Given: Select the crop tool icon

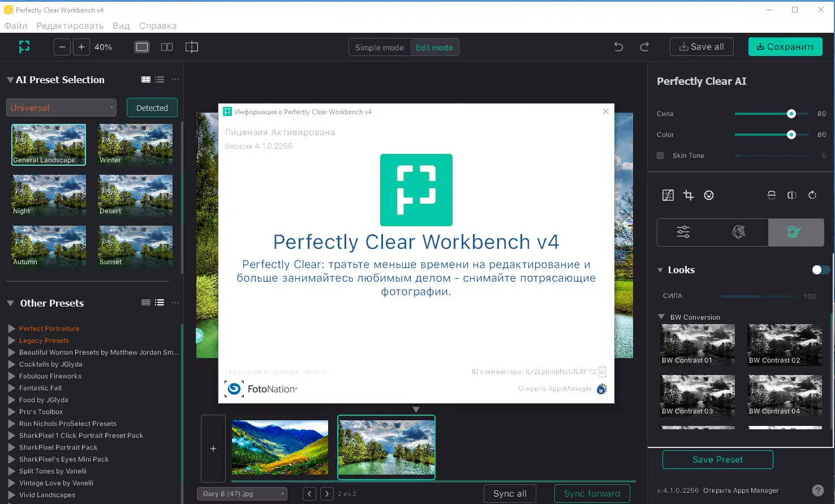Looking at the screenshot, I should (x=688, y=195).
